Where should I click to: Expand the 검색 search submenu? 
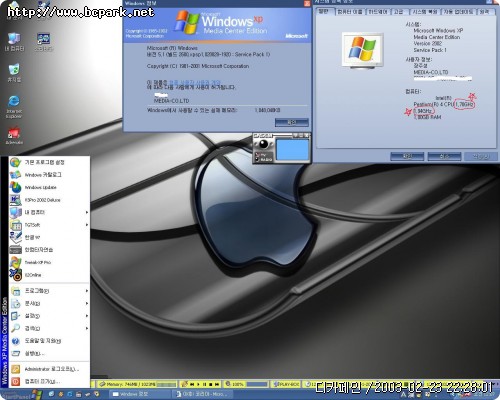click(49, 328)
